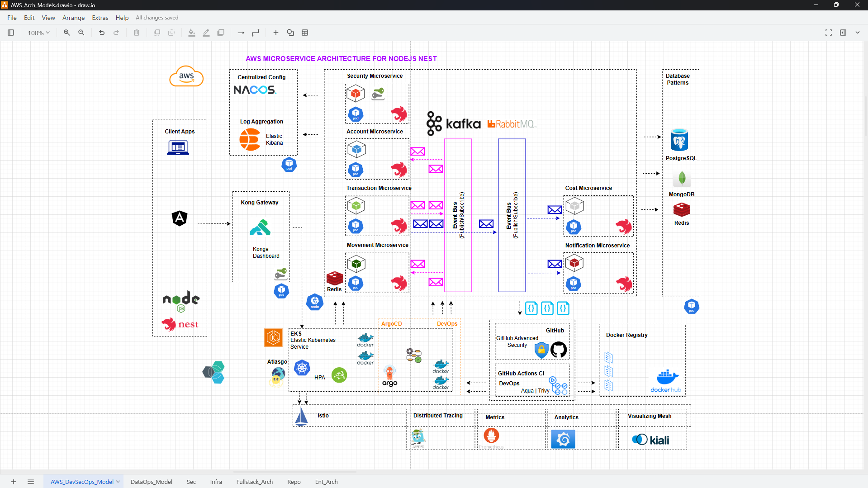Open the Insert plus menu
The image size is (868, 488).
(276, 33)
